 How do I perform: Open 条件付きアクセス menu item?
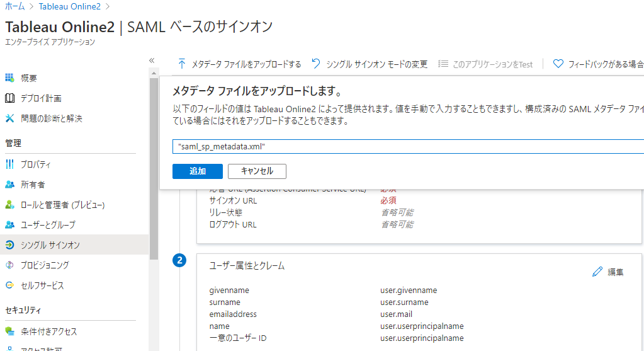(49, 331)
